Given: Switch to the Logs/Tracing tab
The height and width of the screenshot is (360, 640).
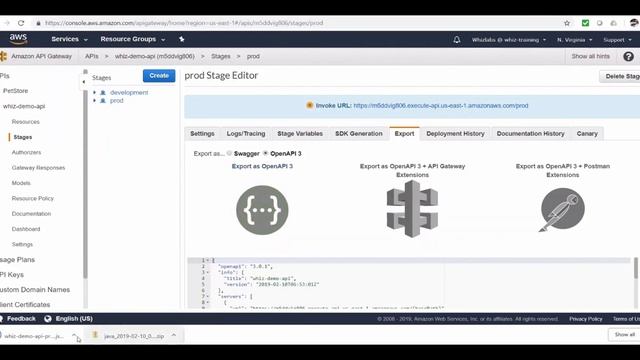Looking at the screenshot, I should coord(246,133).
